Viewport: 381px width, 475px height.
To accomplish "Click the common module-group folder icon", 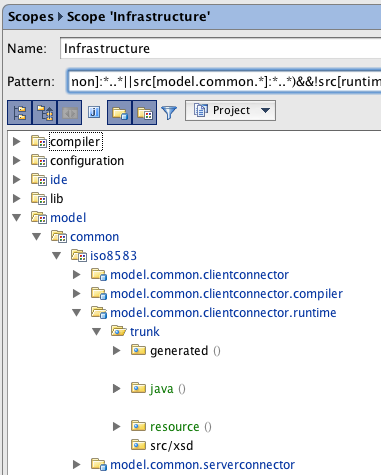I will click(59, 237).
